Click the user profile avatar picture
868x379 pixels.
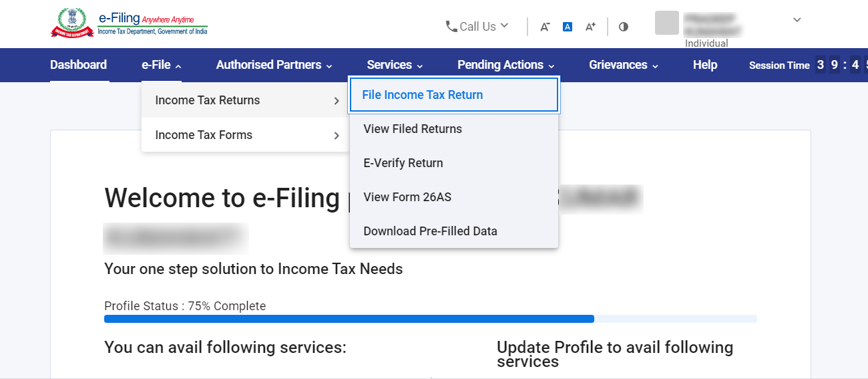(667, 23)
